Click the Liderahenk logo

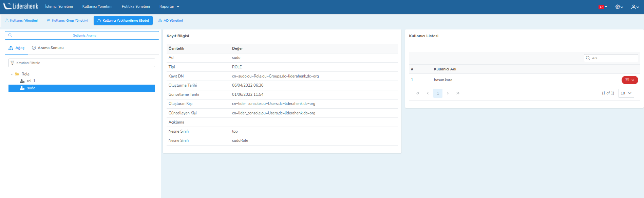coord(21,6)
